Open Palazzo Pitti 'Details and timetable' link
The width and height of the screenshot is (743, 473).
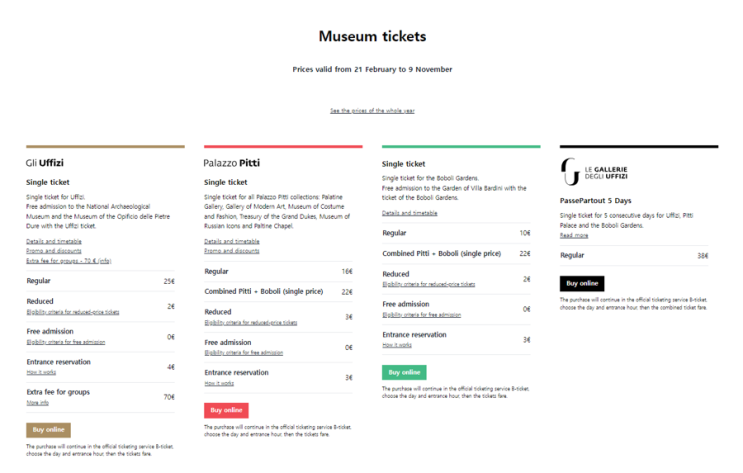click(x=232, y=241)
